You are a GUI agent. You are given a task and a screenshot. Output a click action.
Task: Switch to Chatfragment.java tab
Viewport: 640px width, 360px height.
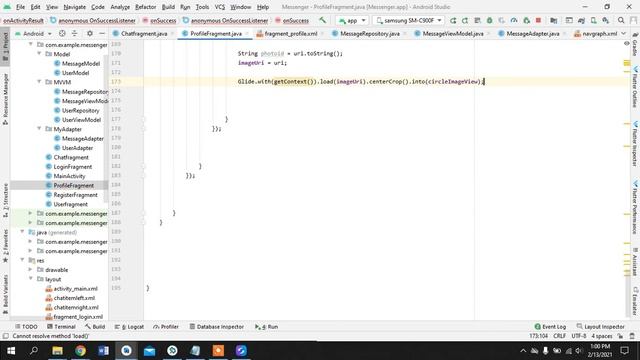(x=144, y=33)
